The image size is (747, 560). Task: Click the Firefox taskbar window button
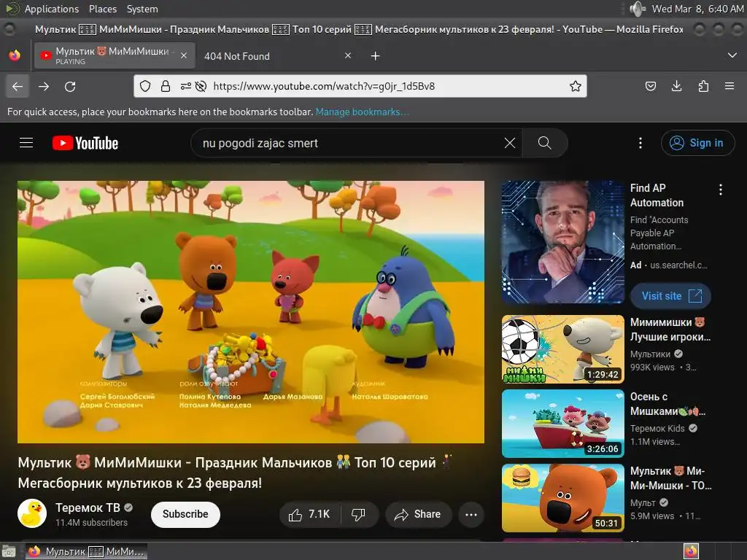coord(86,551)
